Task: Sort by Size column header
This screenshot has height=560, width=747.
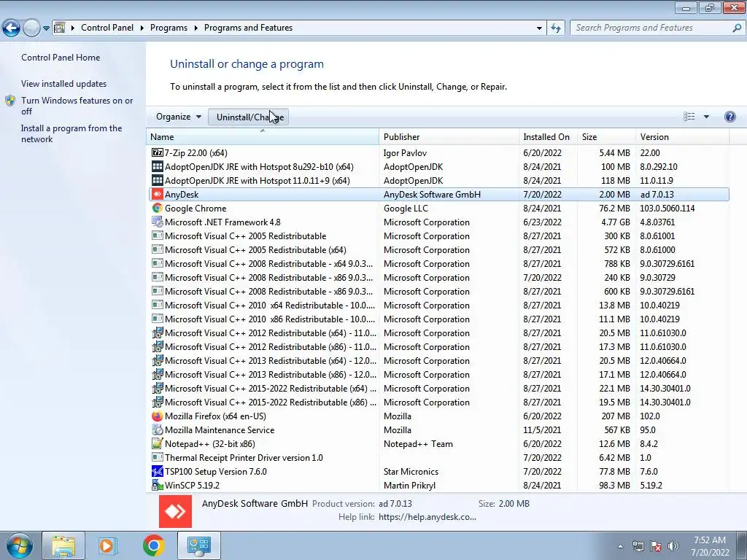Action: 606,136
